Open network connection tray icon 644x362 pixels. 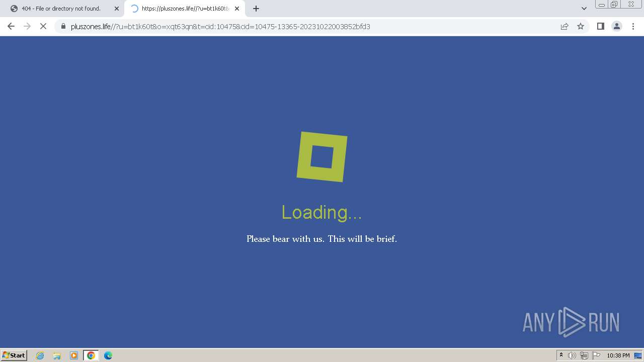pyautogui.click(x=584, y=355)
